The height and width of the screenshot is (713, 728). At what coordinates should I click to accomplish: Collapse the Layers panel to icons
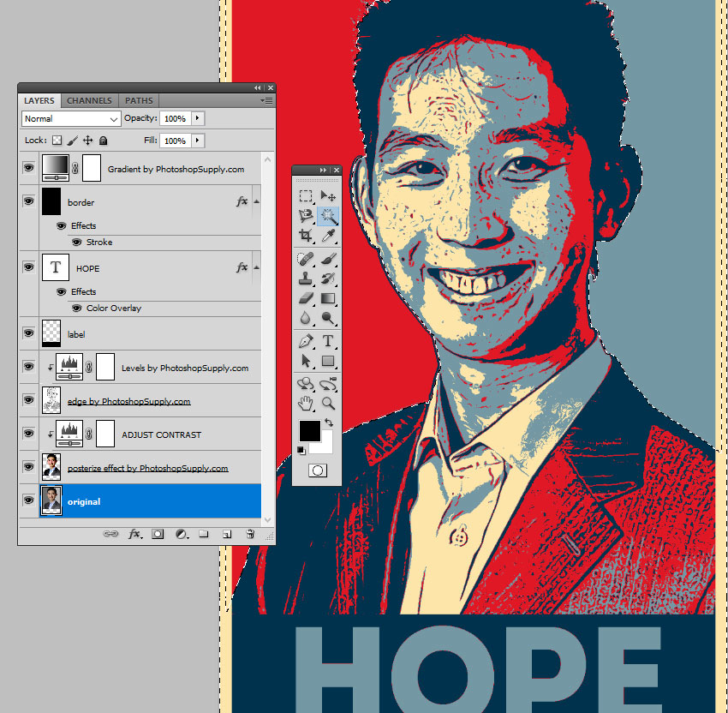point(257,87)
